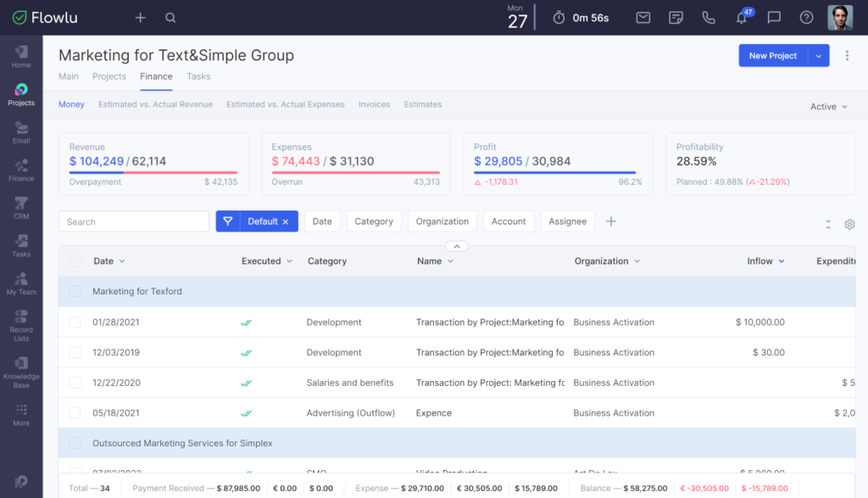Click the help question mark icon
The image size is (868, 498).
click(x=807, y=18)
